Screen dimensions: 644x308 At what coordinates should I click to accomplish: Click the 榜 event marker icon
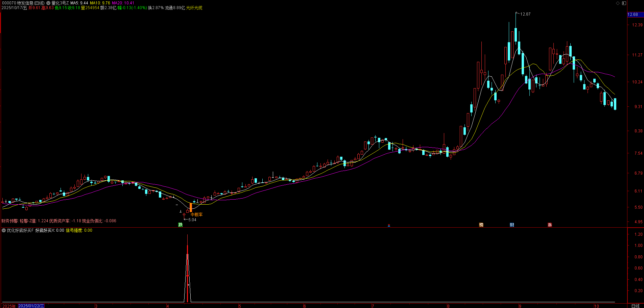coord(481,225)
